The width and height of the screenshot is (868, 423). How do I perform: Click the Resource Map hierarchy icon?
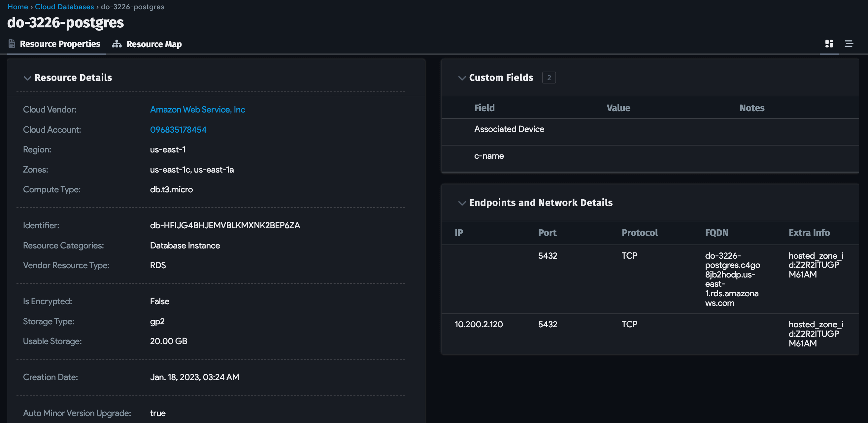click(117, 44)
